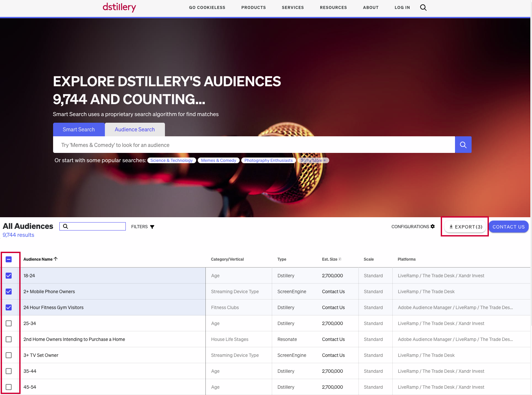The image size is (532, 395).
Task: Expand Show More popular searches
Action: 313,161
